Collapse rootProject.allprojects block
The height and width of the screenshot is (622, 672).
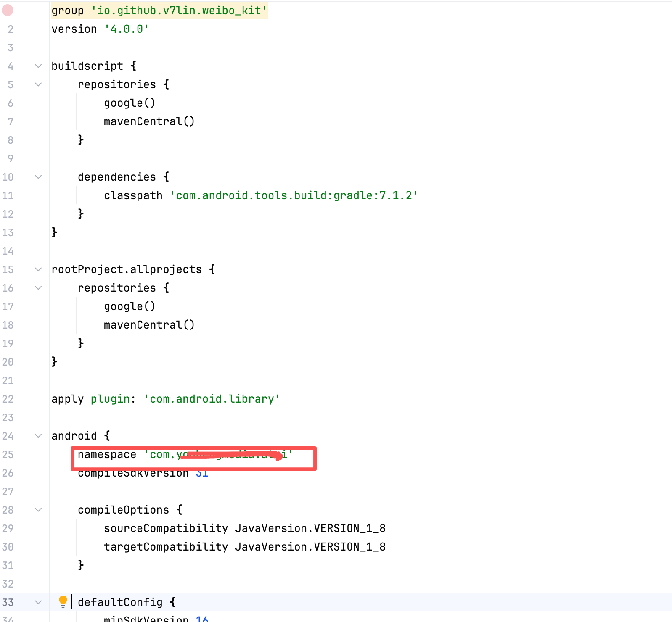click(x=38, y=269)
